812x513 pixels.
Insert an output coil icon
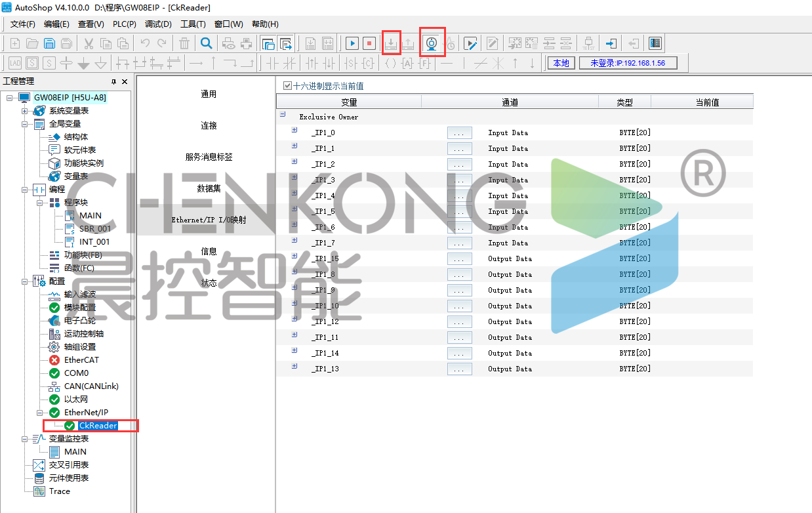tap(390, 63)
